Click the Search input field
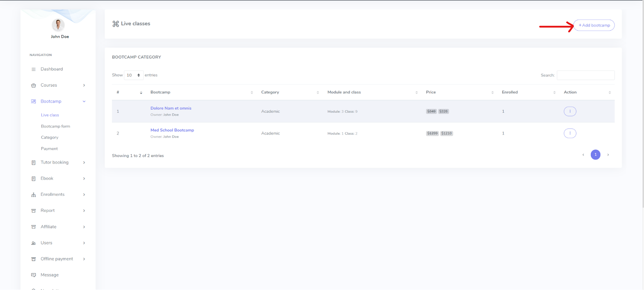 click(585, 75)
